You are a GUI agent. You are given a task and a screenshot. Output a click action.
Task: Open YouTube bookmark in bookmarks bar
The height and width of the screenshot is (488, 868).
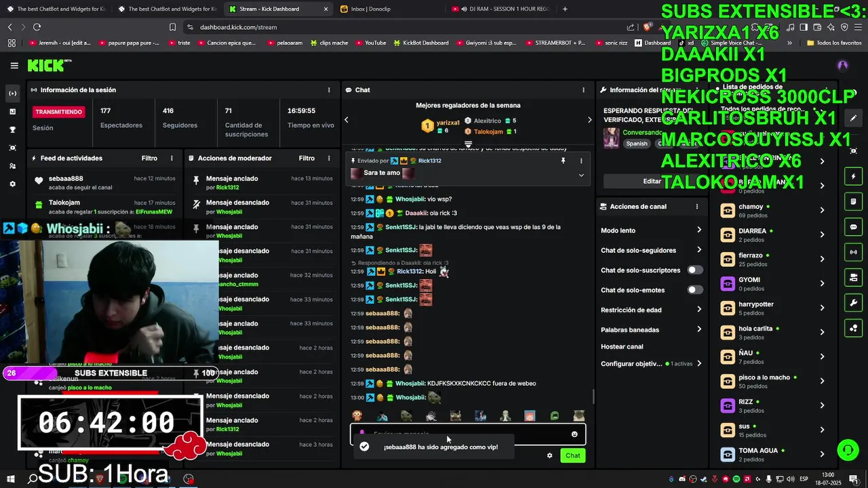pos(370,43)
